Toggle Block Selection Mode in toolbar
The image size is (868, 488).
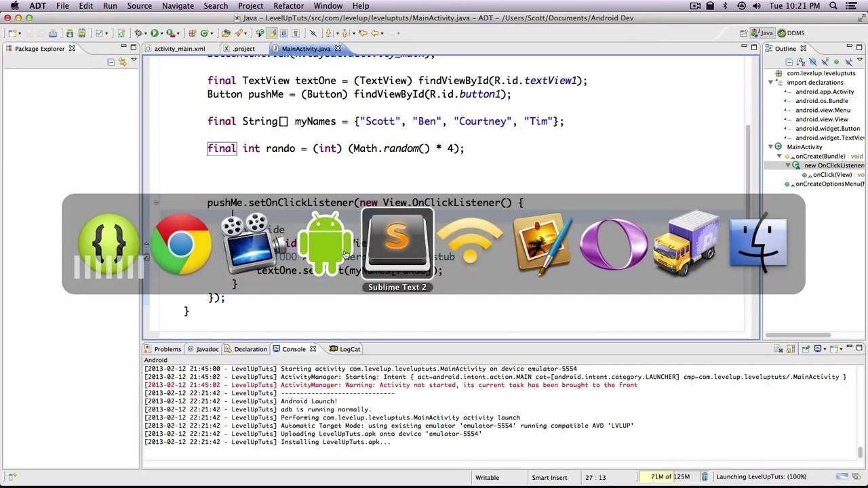pos(284,33)
